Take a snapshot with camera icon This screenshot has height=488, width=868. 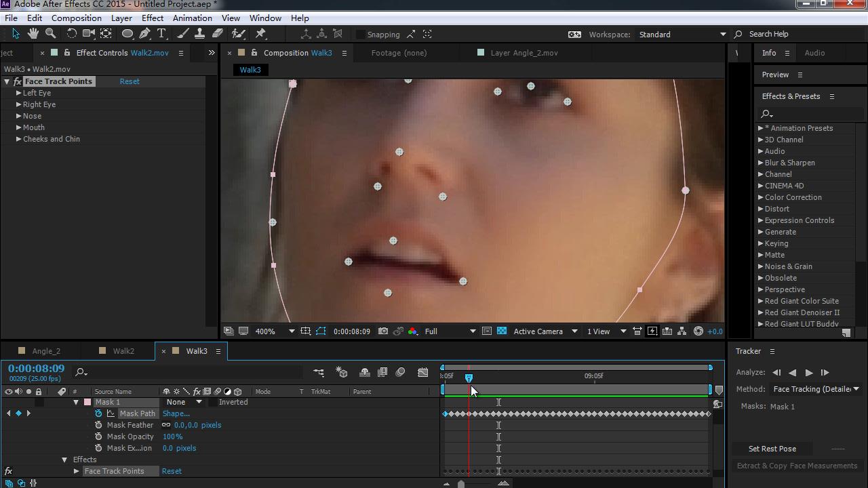(383, 331)
